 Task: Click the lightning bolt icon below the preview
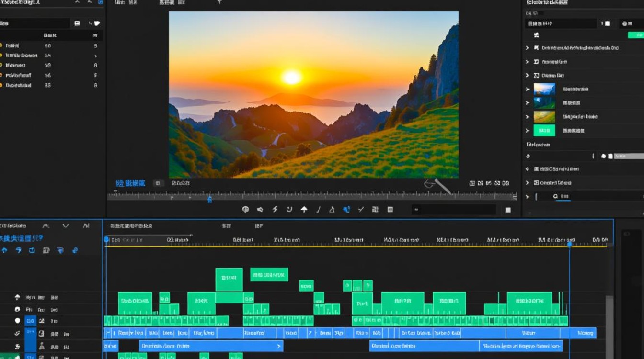tap(275, 210)
